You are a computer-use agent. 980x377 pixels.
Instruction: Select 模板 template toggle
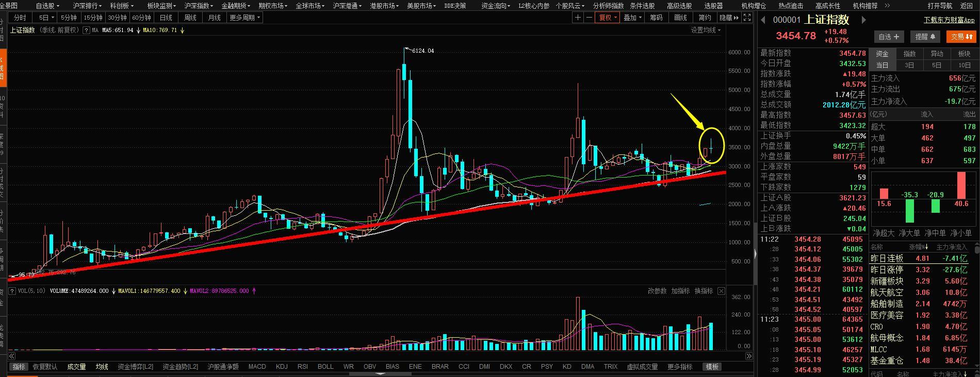712,367
